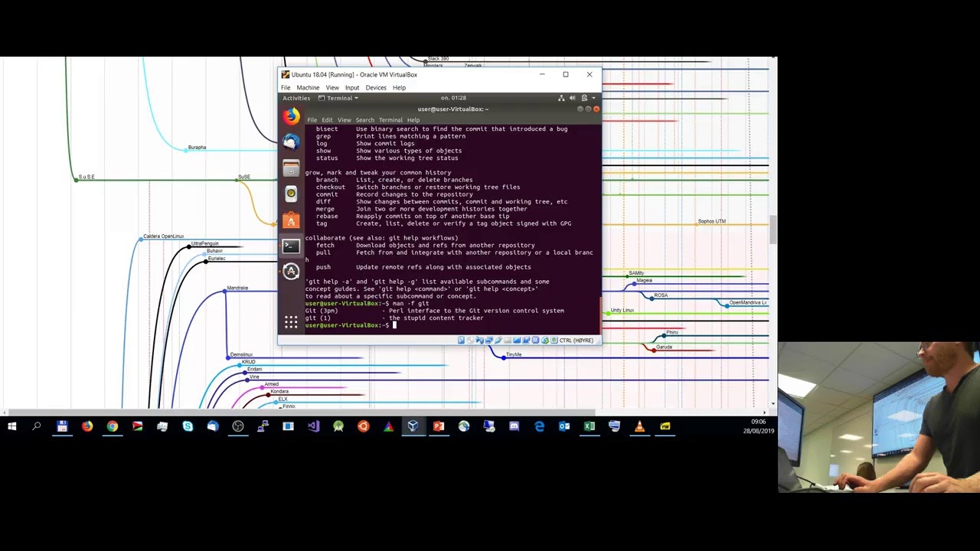Open VirtualBox File menu
This screenshot has width=980, height=551.
pos(286,87)
